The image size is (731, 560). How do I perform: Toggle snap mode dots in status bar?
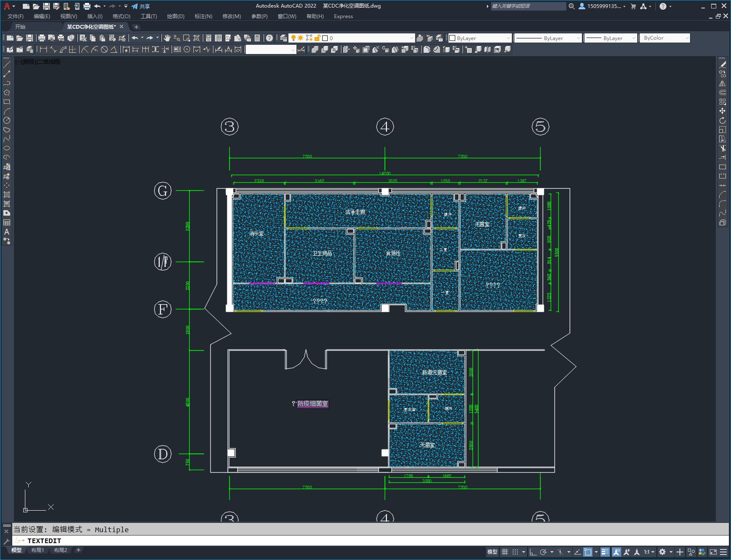pos(515,552)
